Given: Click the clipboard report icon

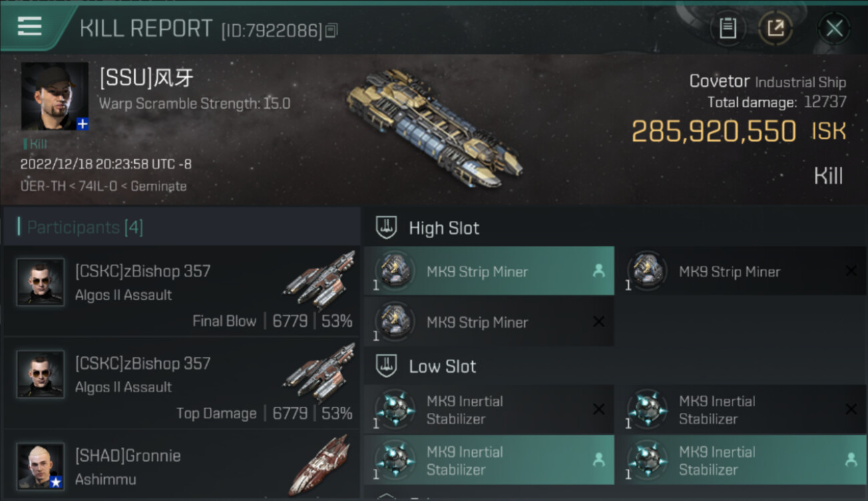Looking at the screenshot, I should 728,28.
